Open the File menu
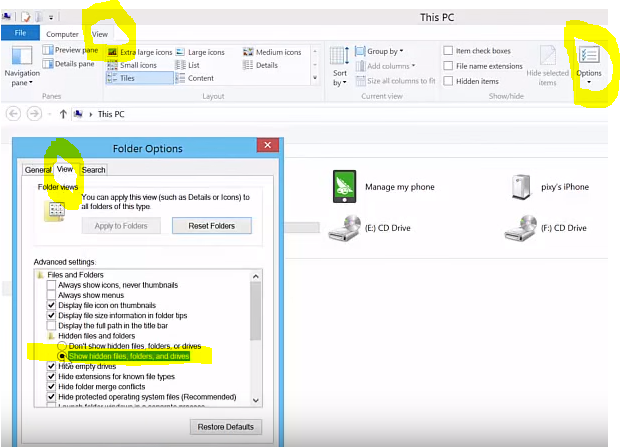The height and width of the screenshot is (447, 620). 20,33
